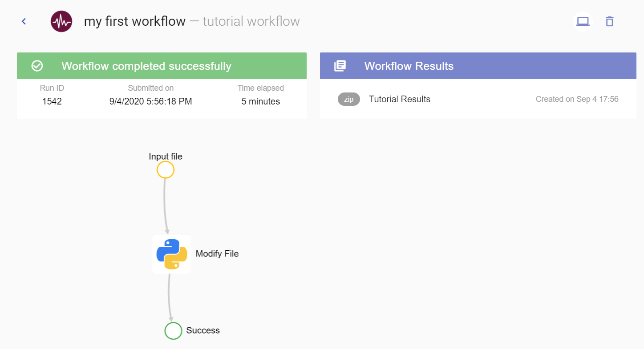This screenshot has width=644, height=349.
Task: Click the 'tutorial workflow' subtitle text
Action: 251,21
